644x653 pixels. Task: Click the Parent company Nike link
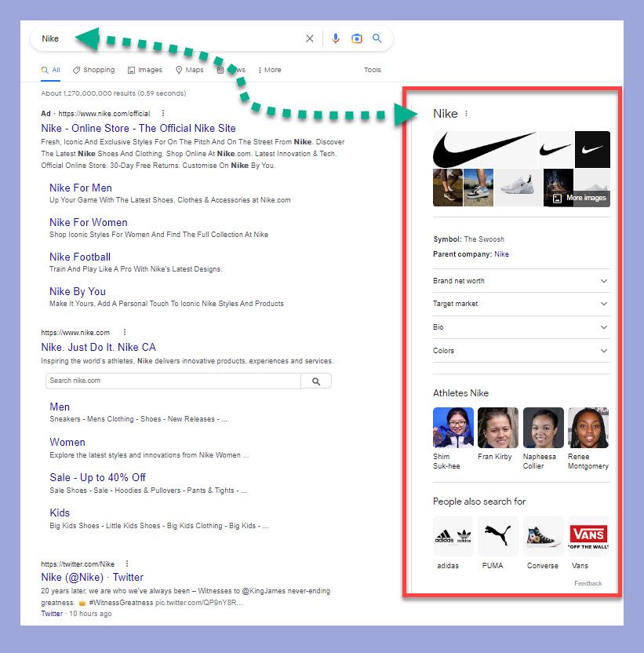(x=501, y=254)
